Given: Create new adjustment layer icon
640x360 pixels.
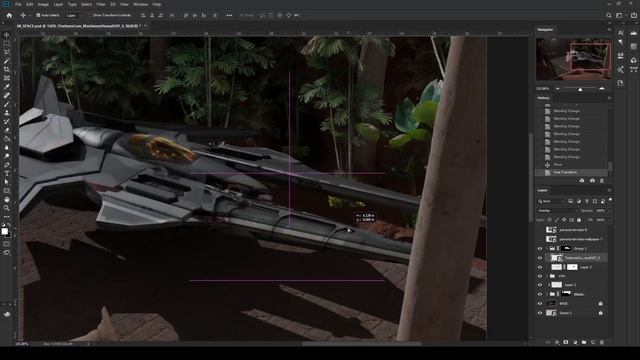Looking at the screenshot, I should (x=575, y=342).
